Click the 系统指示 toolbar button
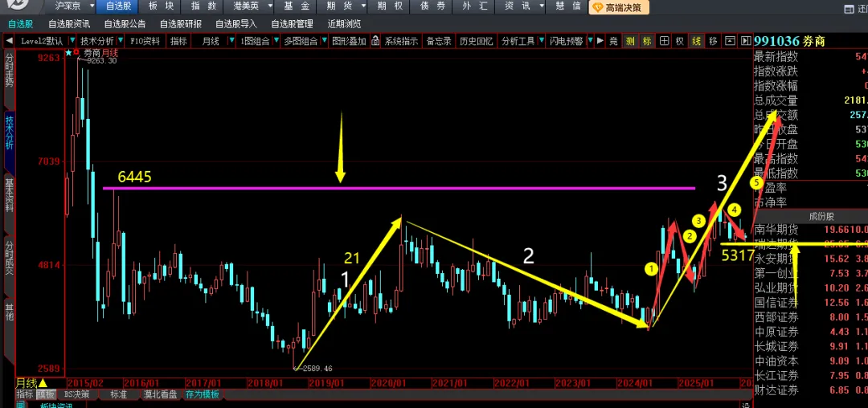This screenshot has width=868, height=408. click(401, 41)
